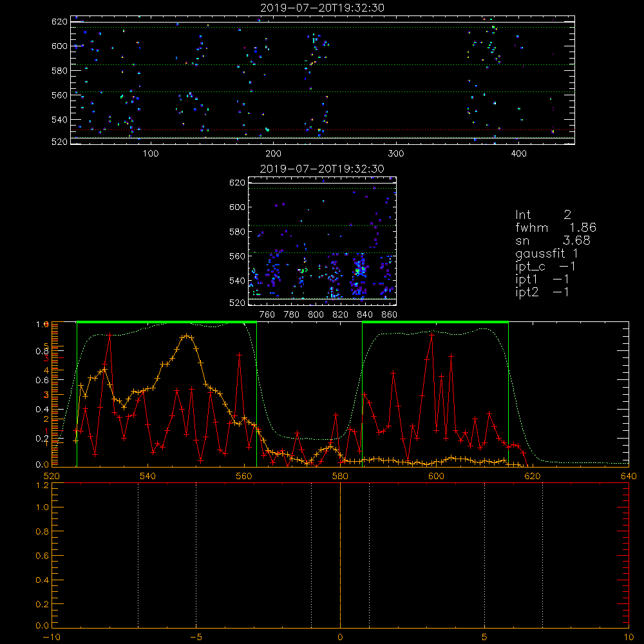This screenshot has width=644, height=644.
Task: Click the red curve peak near 599
Action: 431,335
